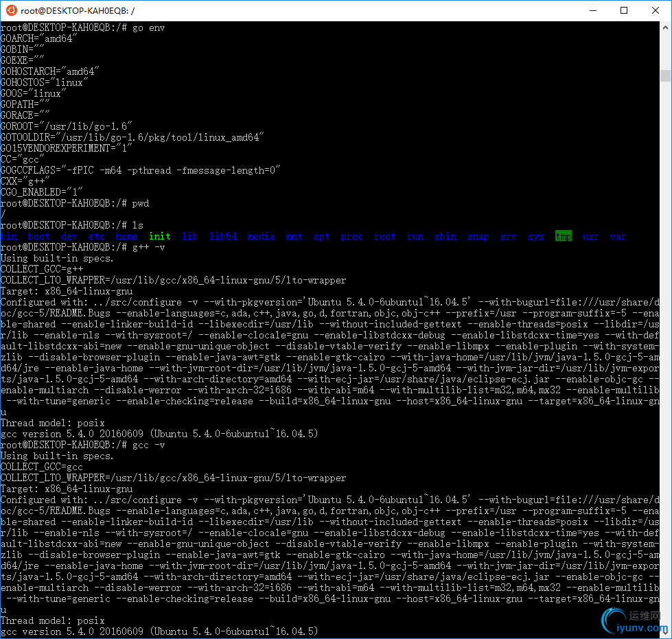
Task: Click the 'usr' directory name
Action: click(x=590, y=236)
